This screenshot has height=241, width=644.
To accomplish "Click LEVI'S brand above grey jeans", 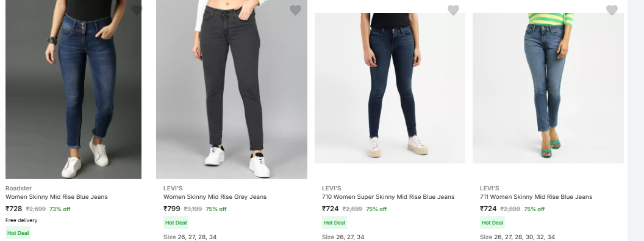I will click(173, 188).
